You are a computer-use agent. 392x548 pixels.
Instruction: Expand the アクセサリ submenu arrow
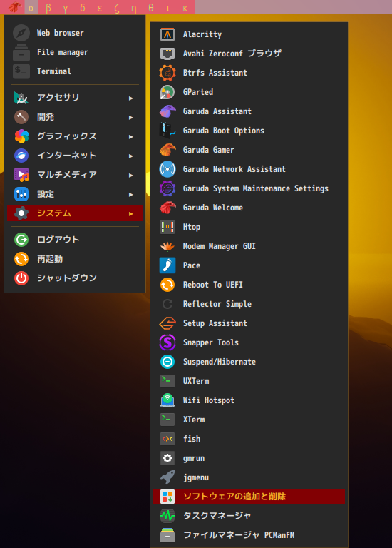pos(131,98)
